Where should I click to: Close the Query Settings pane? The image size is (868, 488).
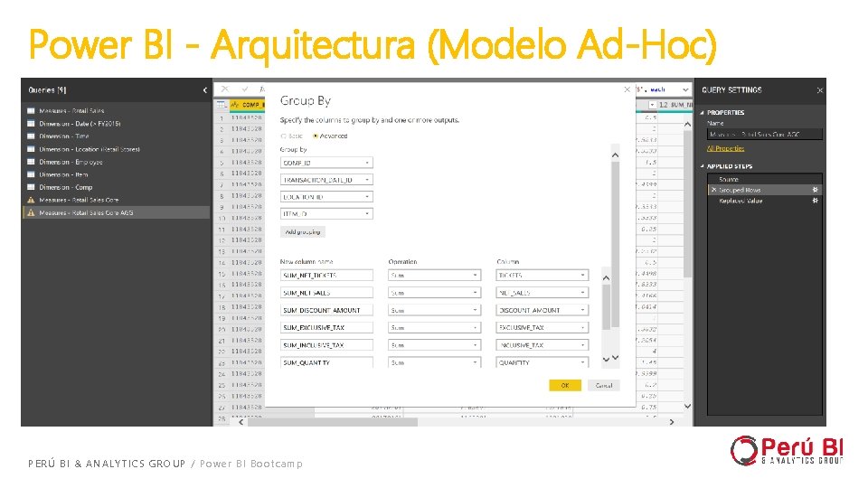tap(820, 90)
